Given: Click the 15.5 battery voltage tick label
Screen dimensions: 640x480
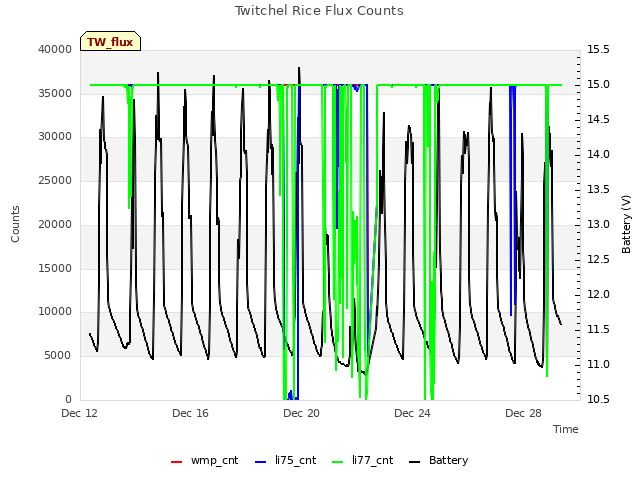Looking at the screenshot, I should point(598,49).
